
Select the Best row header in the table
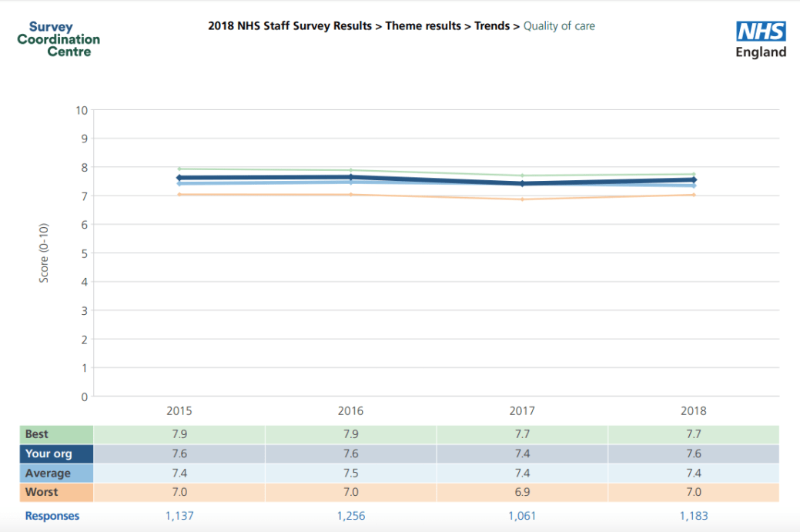pyautogui.click(x=36, y=433)
